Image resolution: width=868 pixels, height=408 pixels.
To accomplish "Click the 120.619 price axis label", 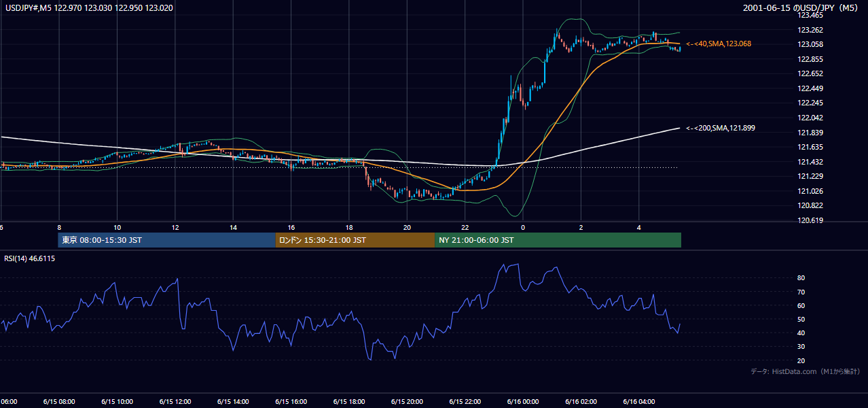I will tap(810, 220).
